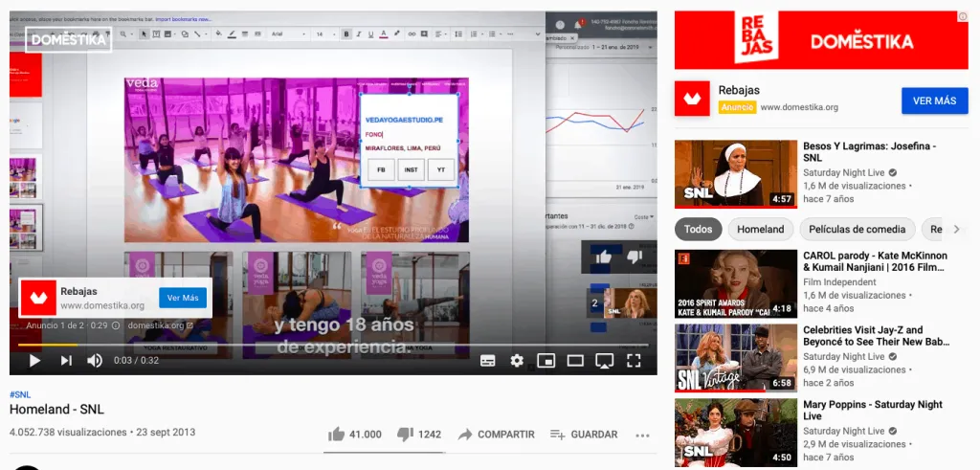The height and width of the screenshot is (470, 980).
Task: Open the three-dot more actions menu
Action: pyautogui.click(x=642, y=435)
